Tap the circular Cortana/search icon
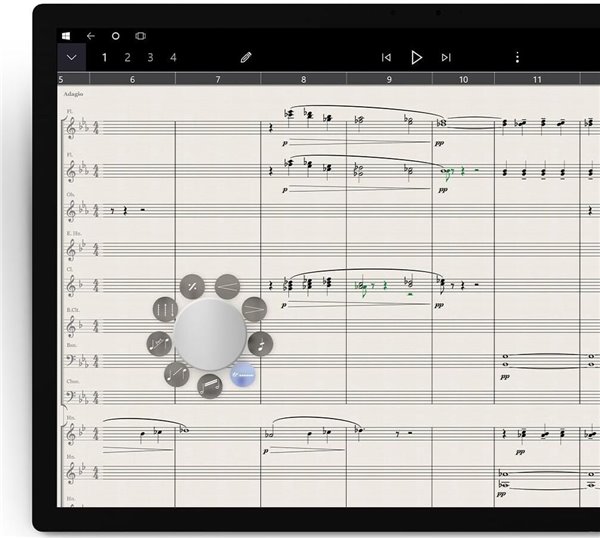600x538 pixels. 116,36
